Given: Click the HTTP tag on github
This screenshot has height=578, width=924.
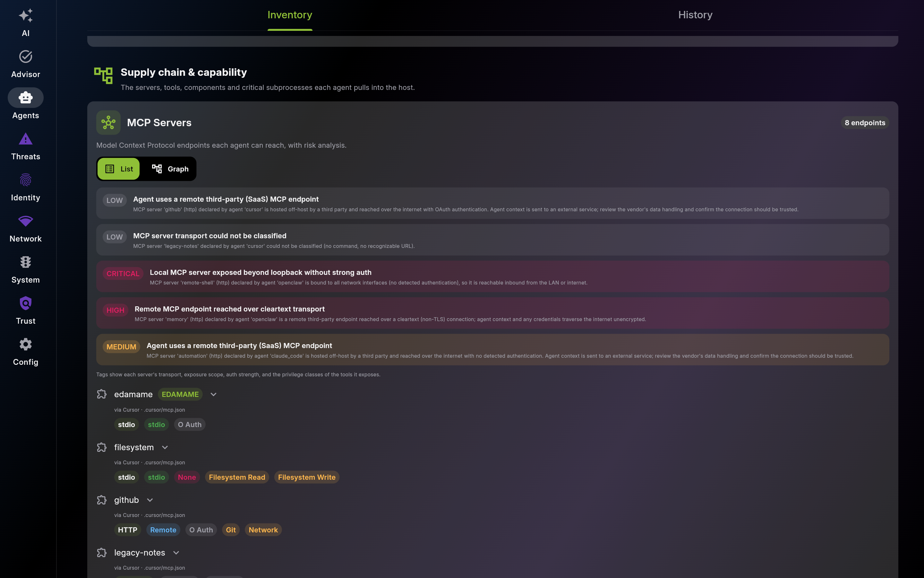Looking at the screenshot, I should pyautogui.click(x=127, y=530).
